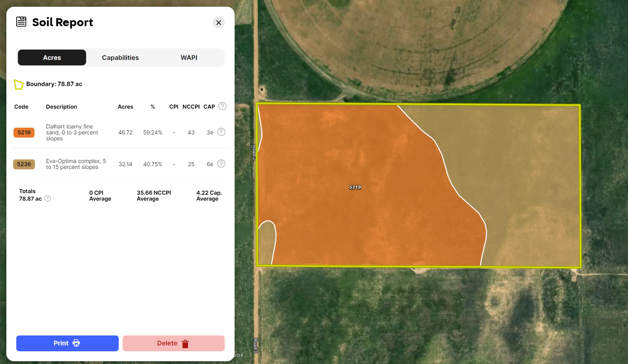628x364 pixels.
Task: Select the orange 5219 soil code swatch
Action: click(24, 132)
